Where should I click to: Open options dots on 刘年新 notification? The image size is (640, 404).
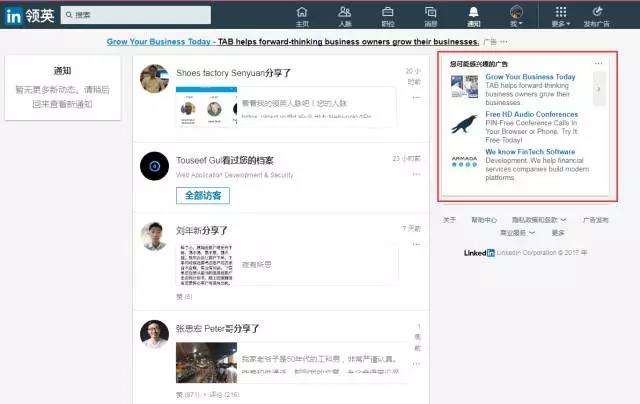[x=416, y=244]
